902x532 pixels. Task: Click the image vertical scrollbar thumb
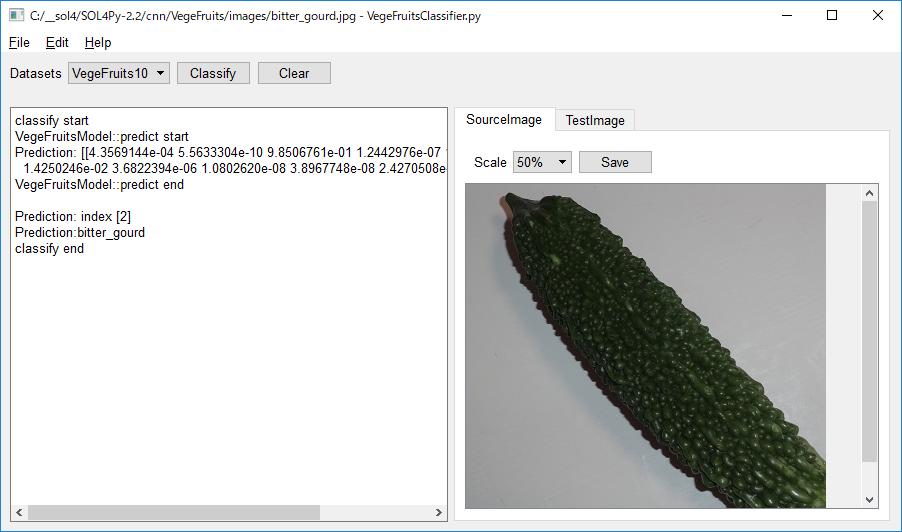(x=869, y=331)
